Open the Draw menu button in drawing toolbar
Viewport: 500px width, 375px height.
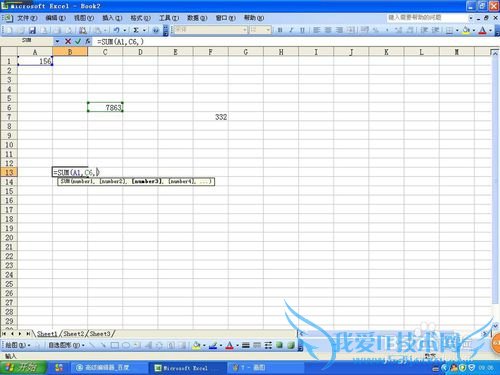17,345
